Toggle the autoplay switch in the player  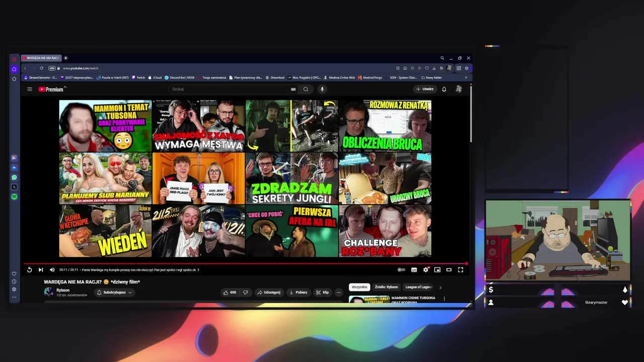(x=401, y=270)
